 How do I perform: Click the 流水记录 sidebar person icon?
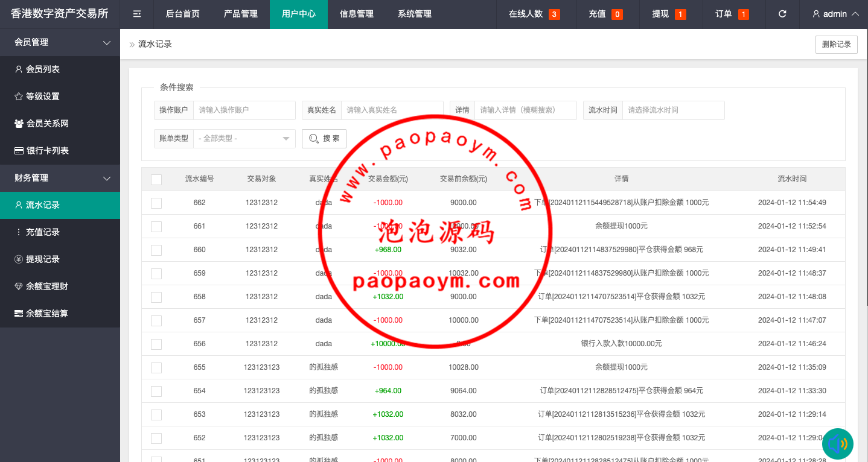point(19,205)
